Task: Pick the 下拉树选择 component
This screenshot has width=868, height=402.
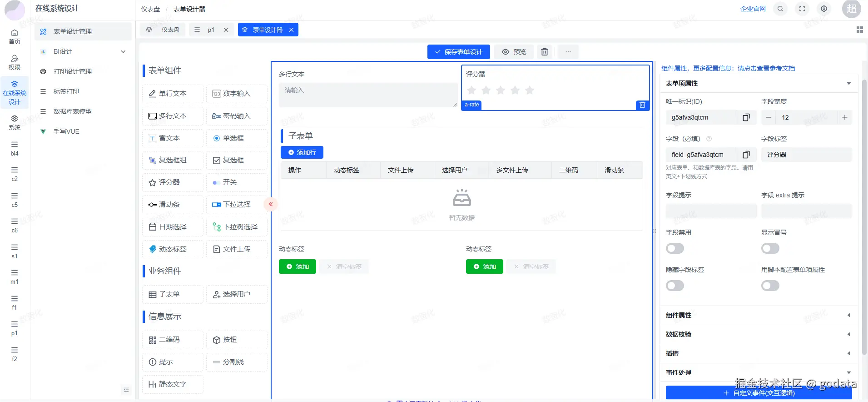Action: 237,227
